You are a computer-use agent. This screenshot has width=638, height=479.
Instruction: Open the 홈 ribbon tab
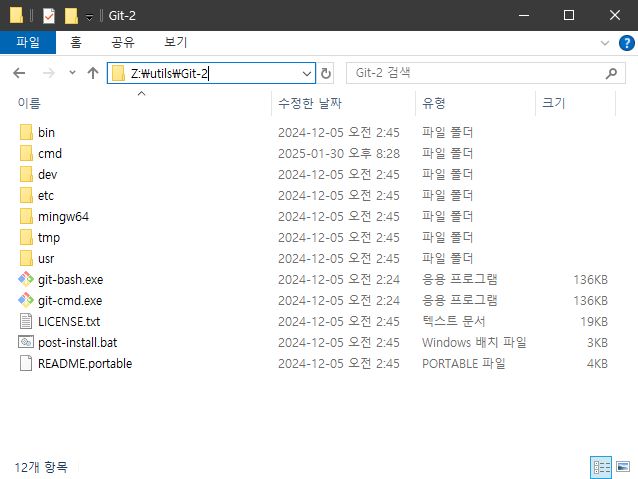[x=76, y=42]
